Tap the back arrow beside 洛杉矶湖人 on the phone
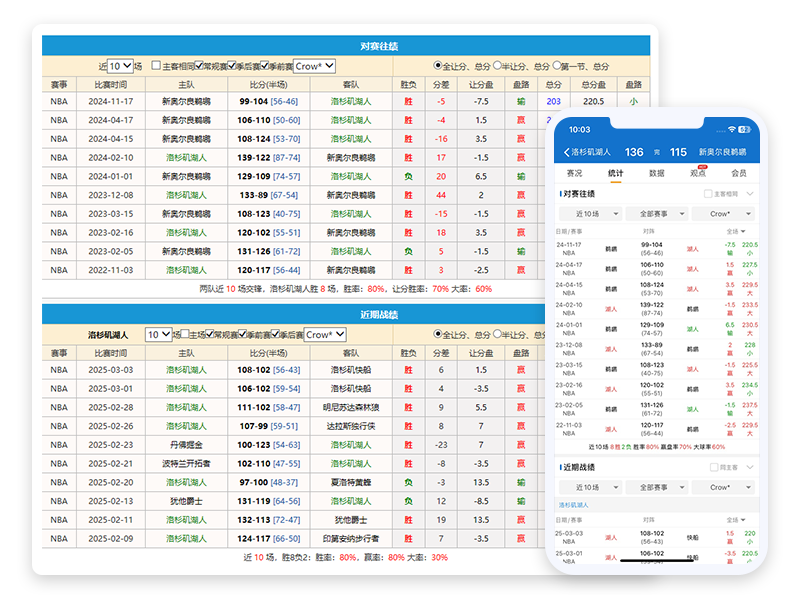Screen dimensions: 800x615 (566, 152)
